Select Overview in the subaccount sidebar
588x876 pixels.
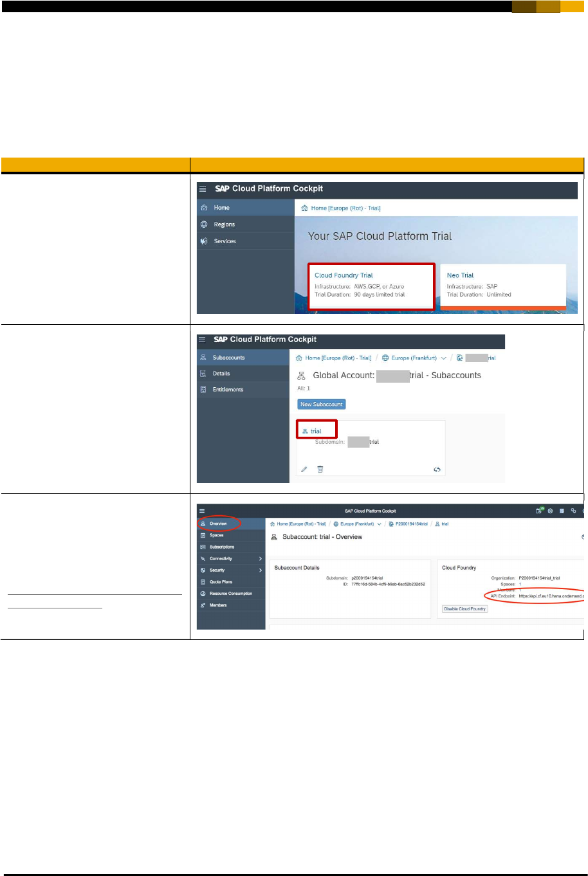coord(231,524)
